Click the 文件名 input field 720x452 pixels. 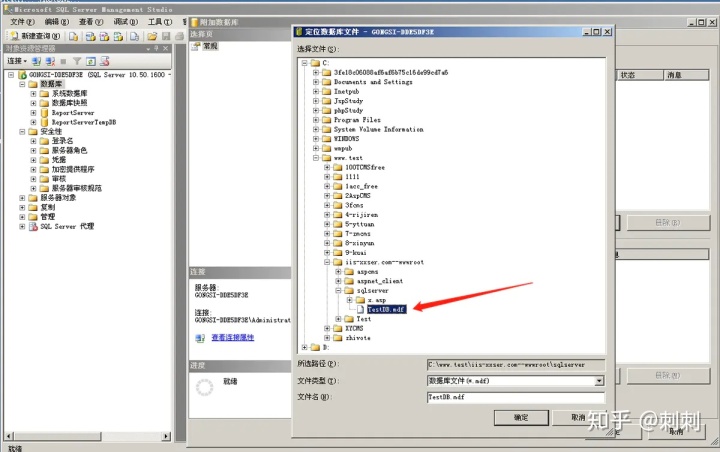pos(516,397)
